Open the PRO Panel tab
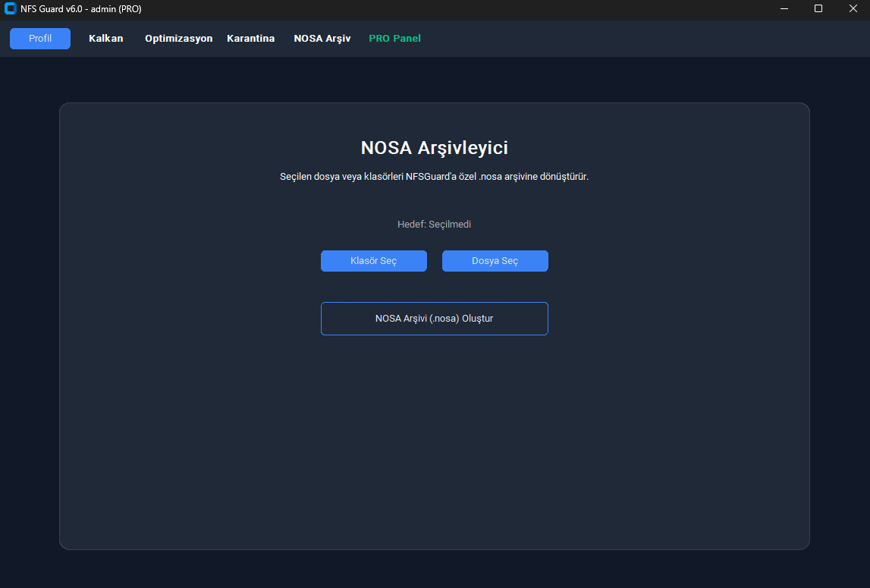The height and width of the screenshot is (588, 870). [x=395, y=38]
